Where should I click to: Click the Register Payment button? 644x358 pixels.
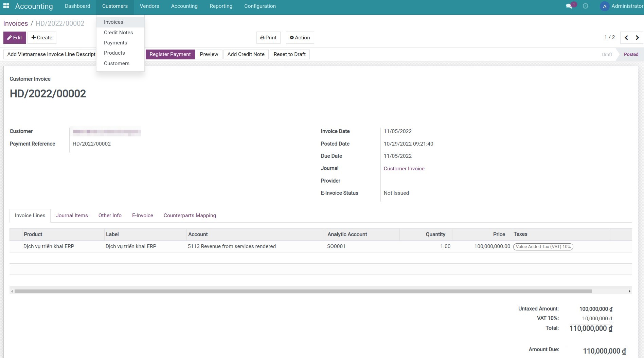point(170,54)
